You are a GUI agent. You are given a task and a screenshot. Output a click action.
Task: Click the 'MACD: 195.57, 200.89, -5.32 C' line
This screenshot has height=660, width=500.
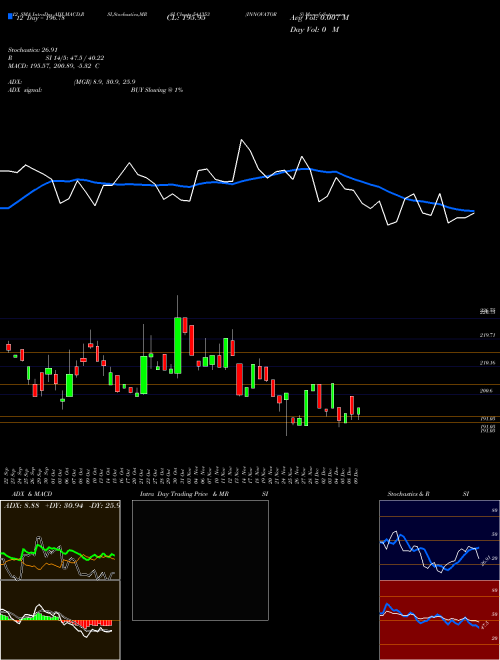pyautogui.click(x=53, y=66)
